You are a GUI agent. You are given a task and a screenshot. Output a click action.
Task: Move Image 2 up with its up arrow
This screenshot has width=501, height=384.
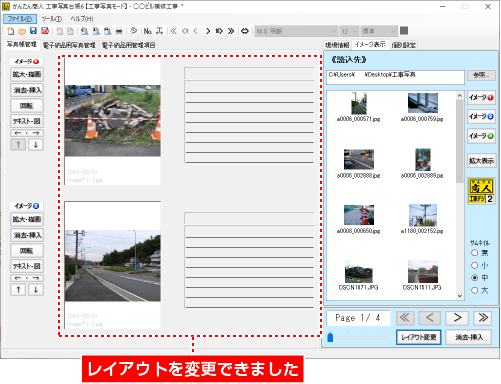point(18,290)
